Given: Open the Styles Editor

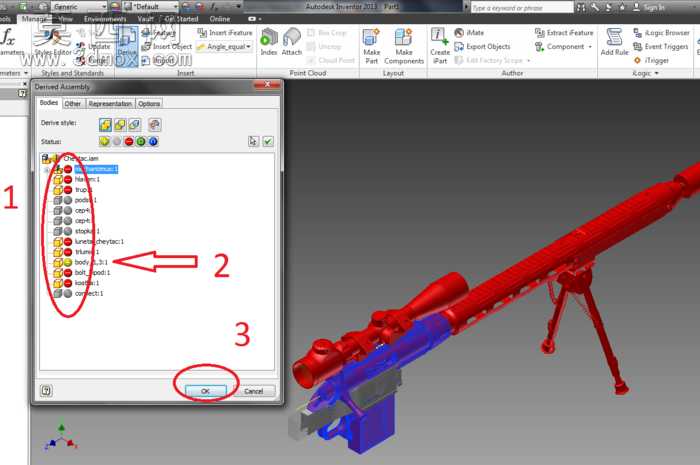Looking at the screenshot, I should 53,42.
